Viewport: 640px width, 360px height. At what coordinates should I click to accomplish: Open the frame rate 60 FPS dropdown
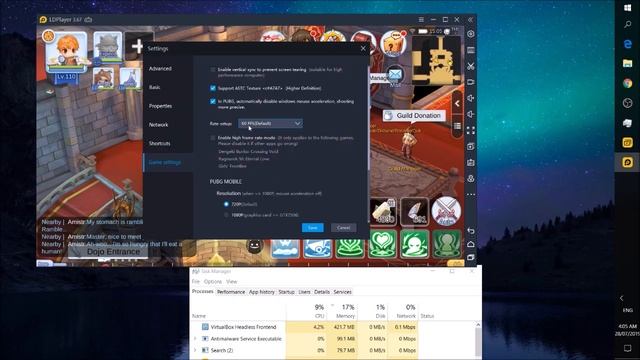[x=270, y=123]
